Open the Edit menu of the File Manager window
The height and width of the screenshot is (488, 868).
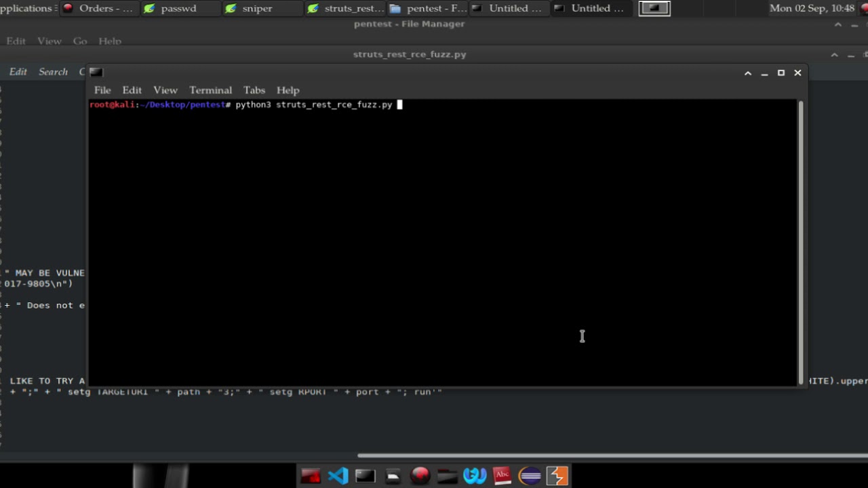click(16, 41)
